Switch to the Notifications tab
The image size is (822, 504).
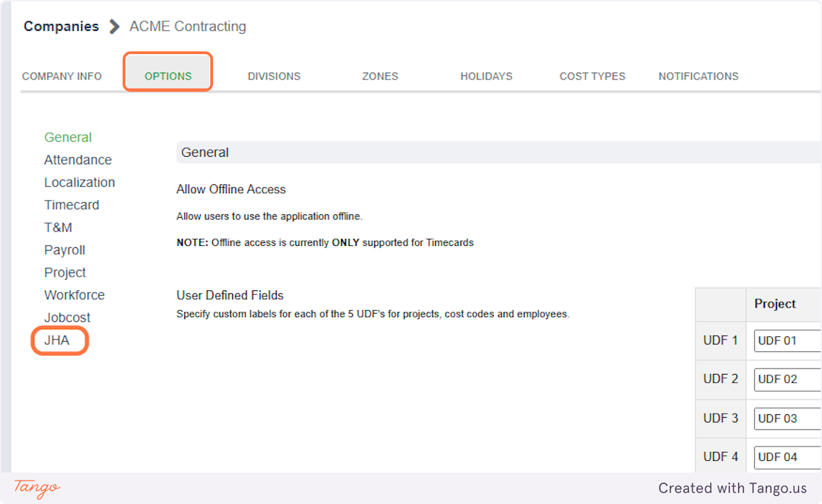[699, 76]
